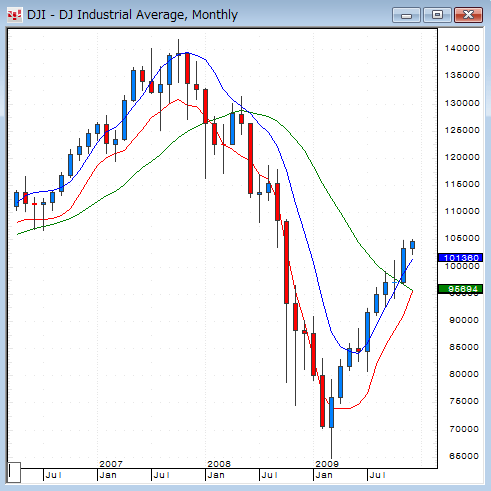Click the small box at the time axis start
Image resolution: width=491 pixels, height=491 pixels.
coord(14,472)
